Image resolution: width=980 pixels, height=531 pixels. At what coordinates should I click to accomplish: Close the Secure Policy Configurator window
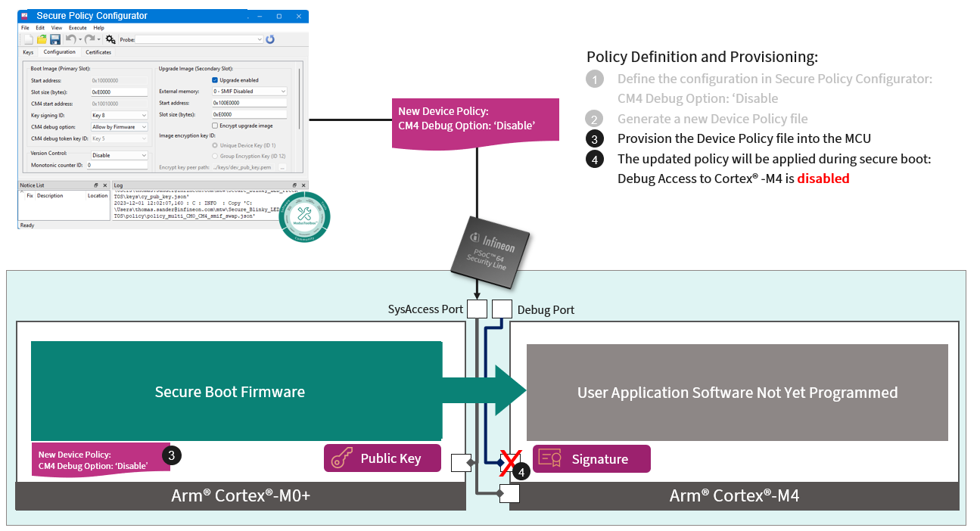(297, 16)
